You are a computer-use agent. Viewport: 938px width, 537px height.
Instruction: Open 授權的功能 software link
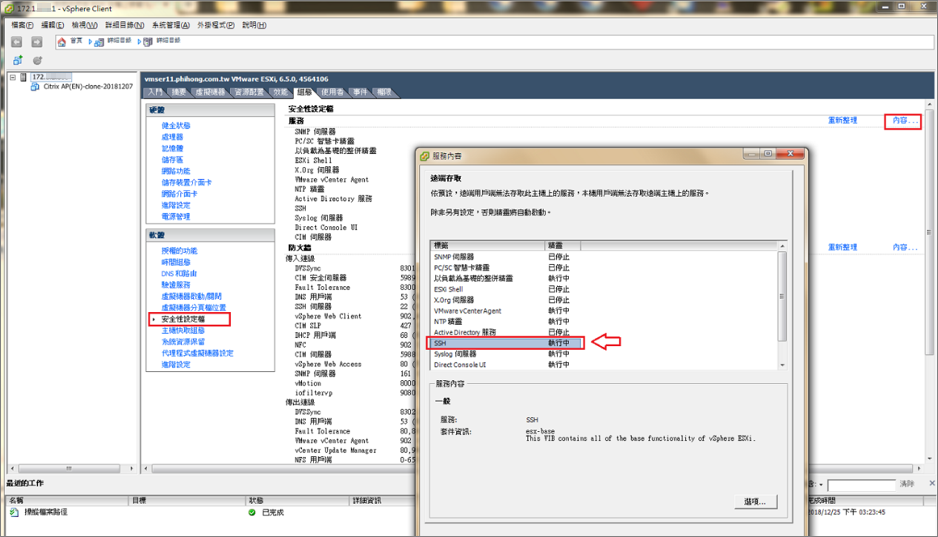179,251
